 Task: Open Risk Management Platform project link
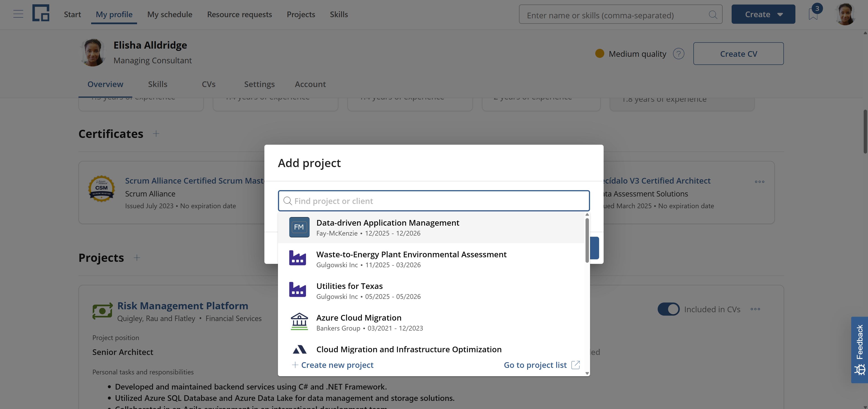183,306
